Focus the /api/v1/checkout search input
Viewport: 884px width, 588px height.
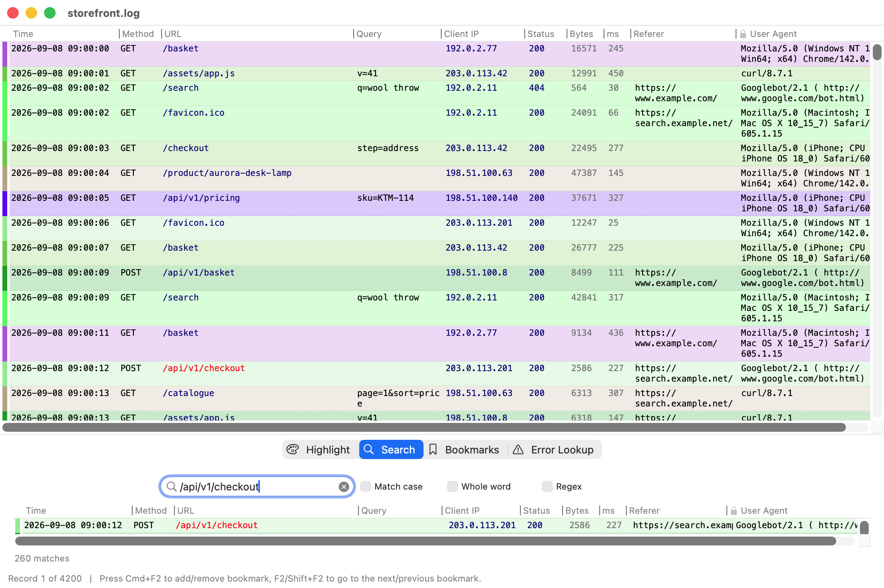point(257,487)
